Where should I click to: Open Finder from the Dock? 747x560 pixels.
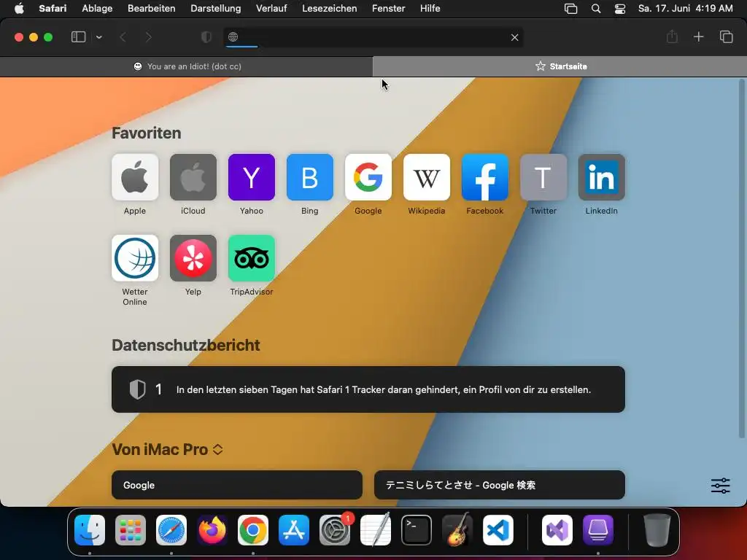(x=90, y=530)
